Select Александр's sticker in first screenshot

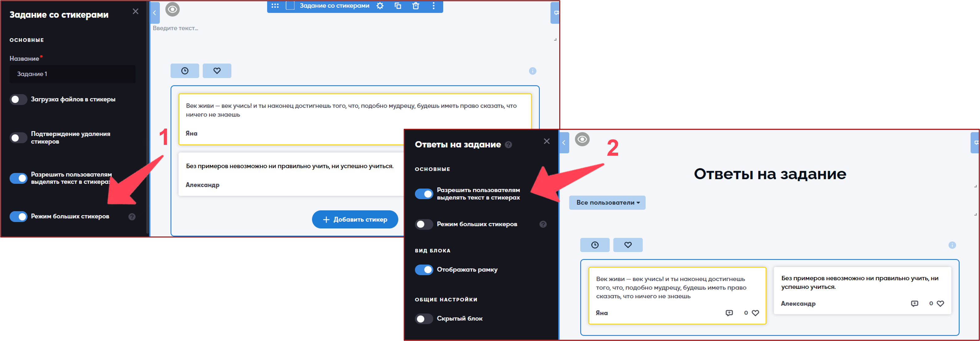point(291,174)
